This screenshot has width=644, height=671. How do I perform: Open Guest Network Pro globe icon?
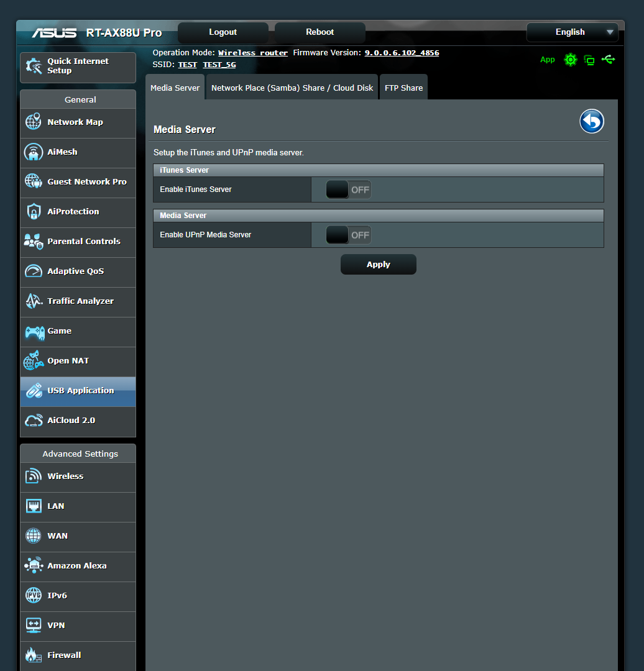pos(34,181)
